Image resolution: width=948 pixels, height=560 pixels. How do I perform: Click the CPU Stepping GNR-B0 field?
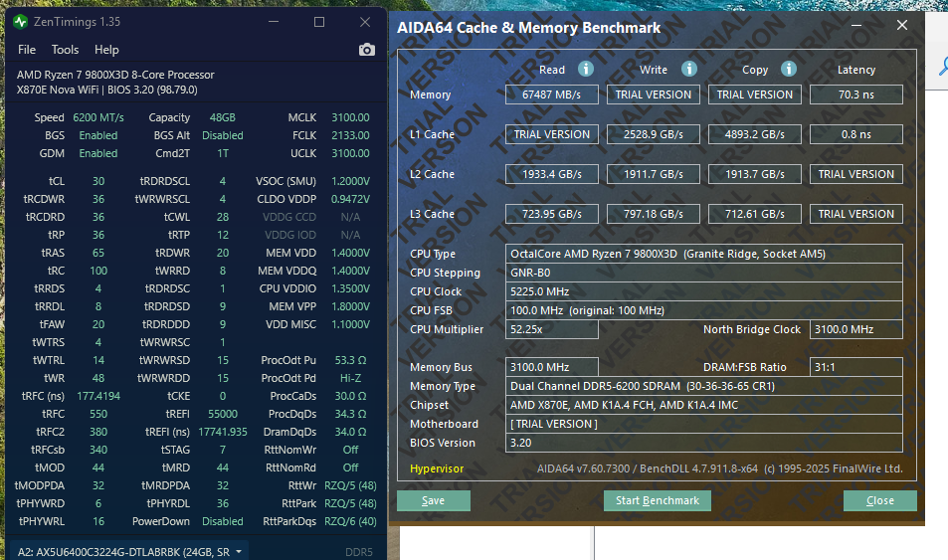(703, 273)
